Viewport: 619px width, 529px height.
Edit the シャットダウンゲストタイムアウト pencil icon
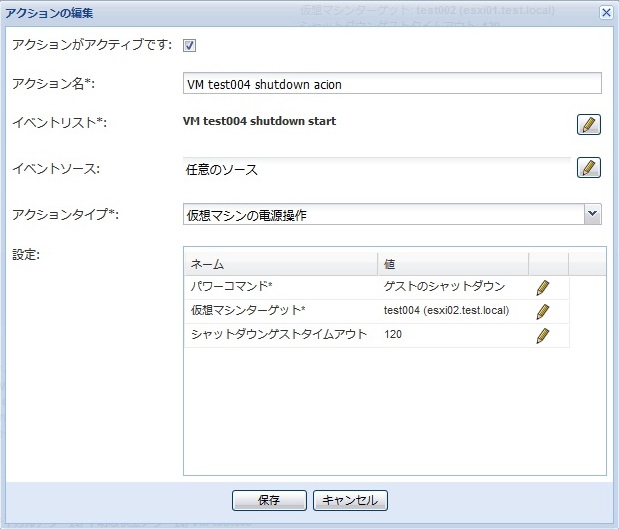tap(543, 336)
